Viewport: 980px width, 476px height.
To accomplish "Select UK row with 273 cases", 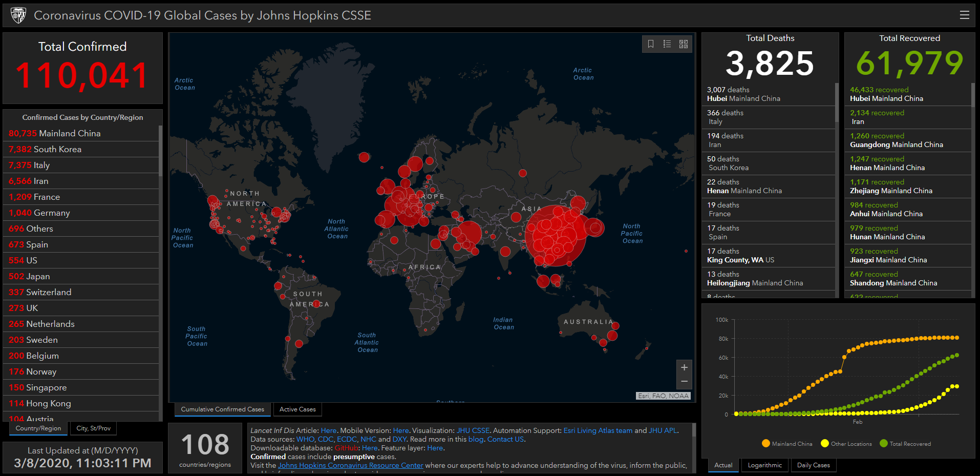I will [x=82, y=308].
